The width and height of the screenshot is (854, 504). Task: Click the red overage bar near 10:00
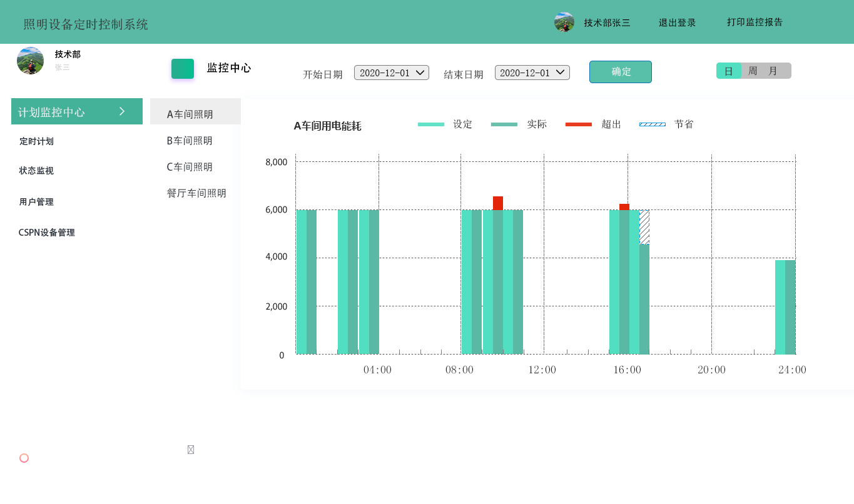[498, 203]
